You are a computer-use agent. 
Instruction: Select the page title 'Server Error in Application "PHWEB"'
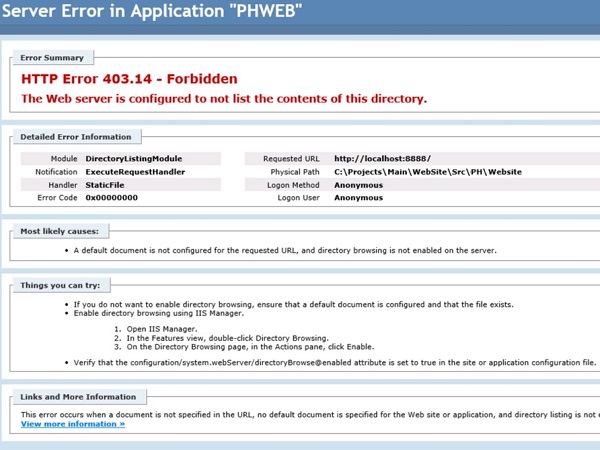[152, 11]
